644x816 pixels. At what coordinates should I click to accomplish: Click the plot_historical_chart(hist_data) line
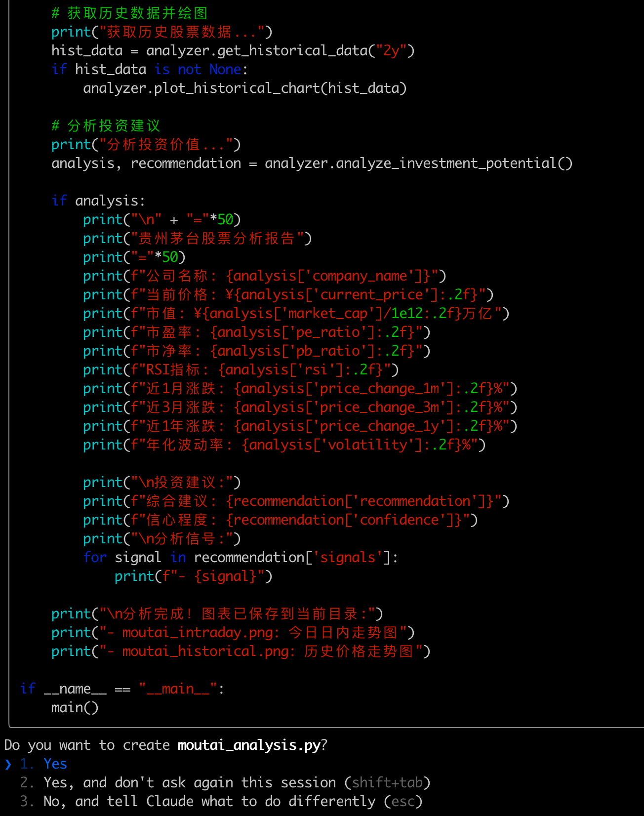tap(245, 88)
